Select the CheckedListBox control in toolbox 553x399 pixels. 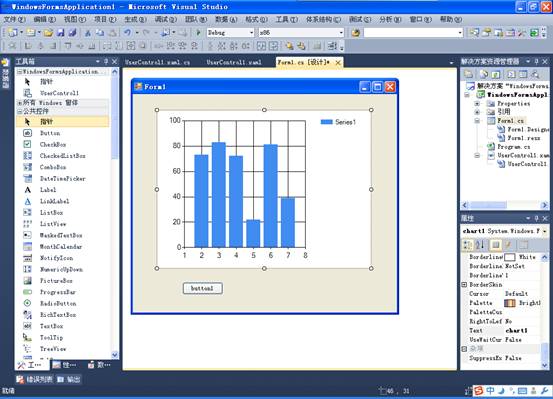click(x=62, y=156)
